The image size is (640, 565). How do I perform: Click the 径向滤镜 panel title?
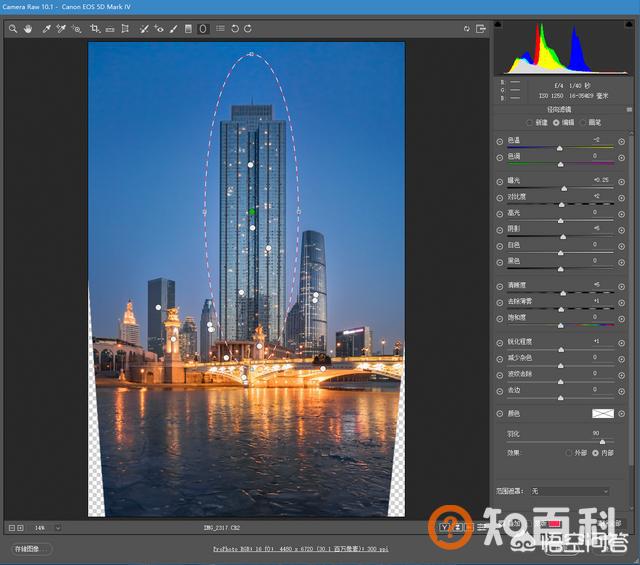(x=559, y=109)
